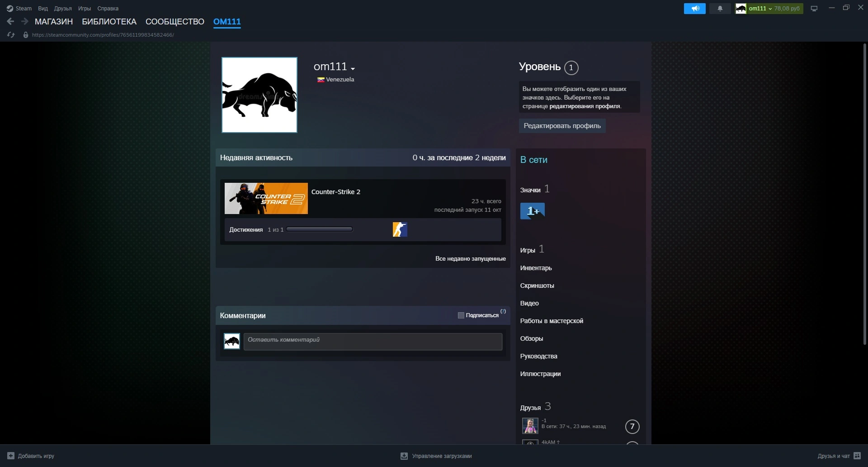
Task: Click friend's 'В сети: 37 ч., 23 мин. назад' text
Action: [x=574, y=426]
